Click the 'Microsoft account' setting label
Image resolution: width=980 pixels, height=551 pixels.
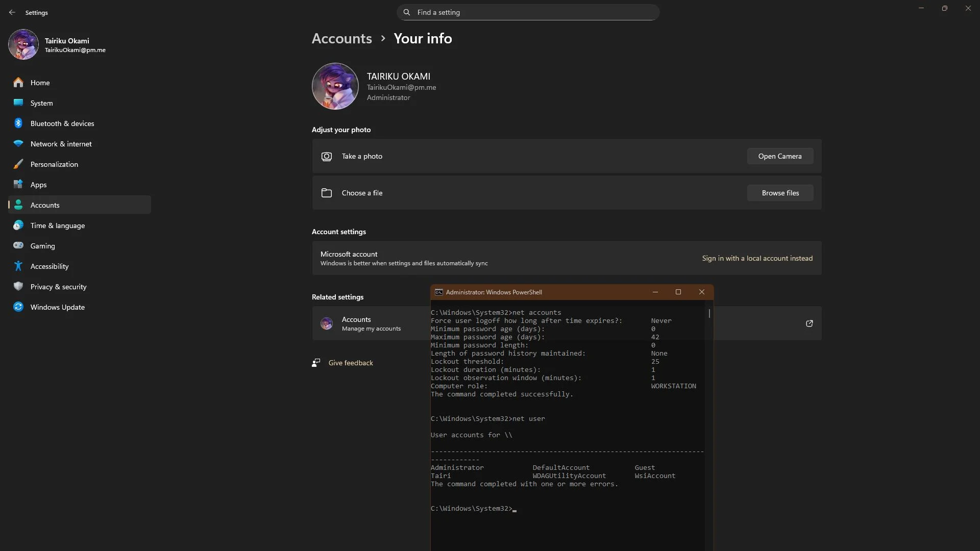[349, 254]
